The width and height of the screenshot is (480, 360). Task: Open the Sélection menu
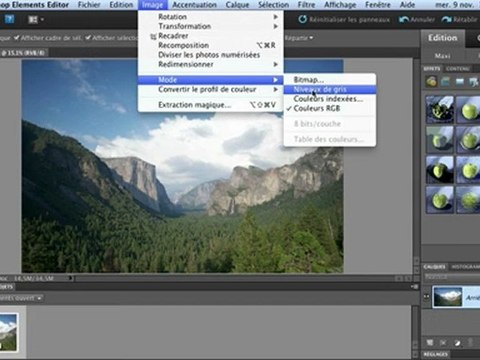coord(274,5)
